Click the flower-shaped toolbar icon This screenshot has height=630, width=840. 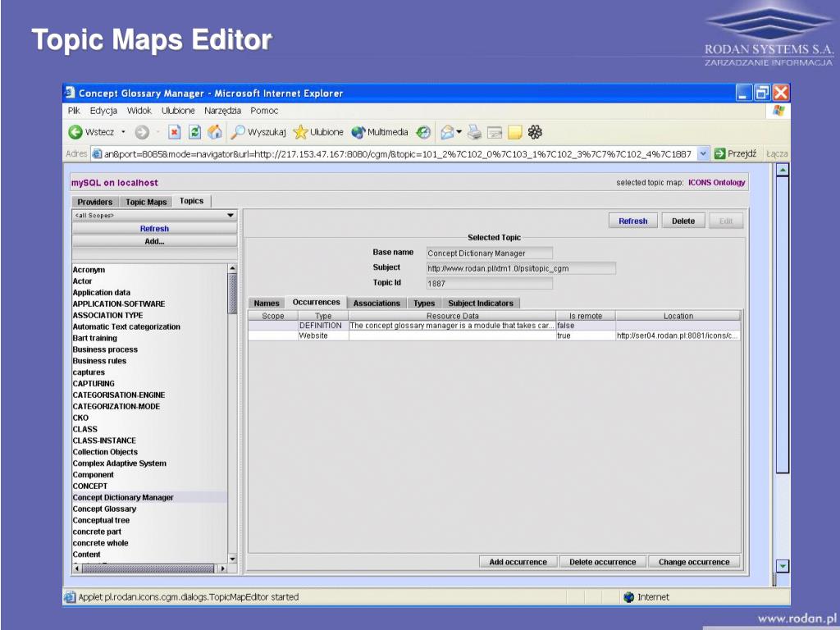(535, 132)
